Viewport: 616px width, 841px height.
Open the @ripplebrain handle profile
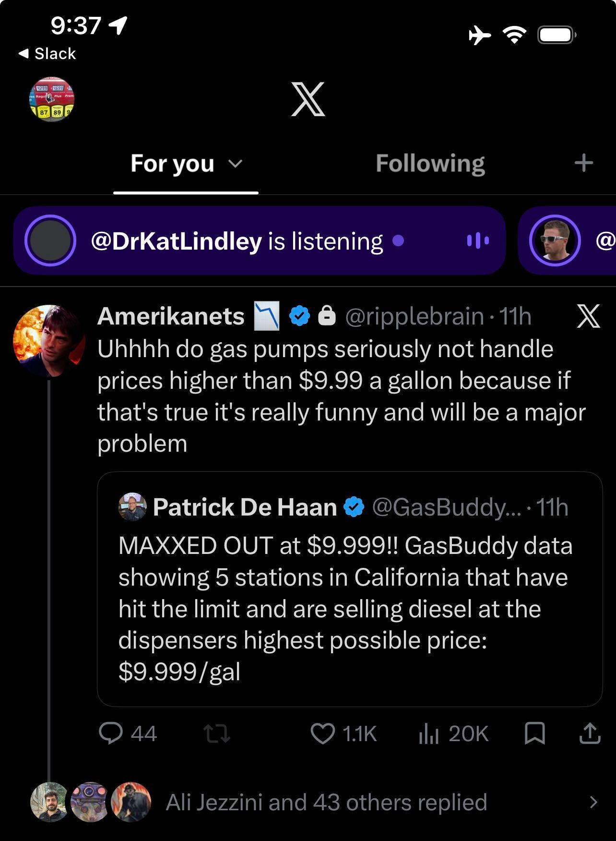pyautogui.click(x=414, y=316)
